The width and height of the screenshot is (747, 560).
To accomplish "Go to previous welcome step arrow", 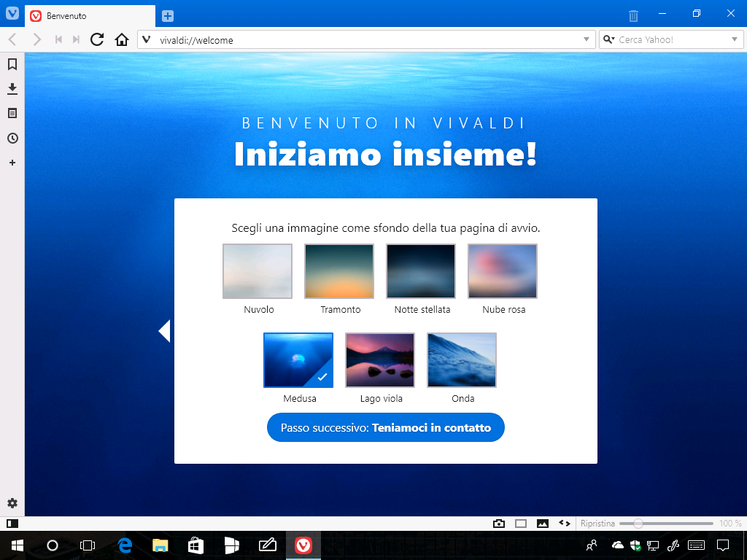I will [164, 331].
